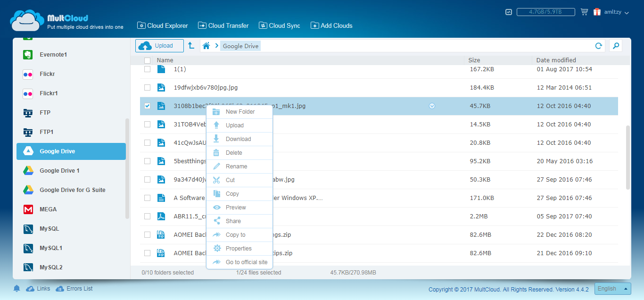Open Evernote1 in the sidebar
The image size is (644, 300).
coord(53,55)
